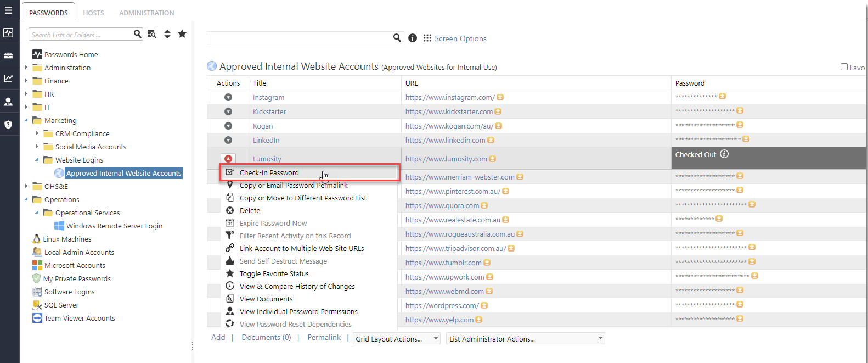The image size is (868, 363).
Task: Expand the Finance folder in the tree
Action: (26, 81)
